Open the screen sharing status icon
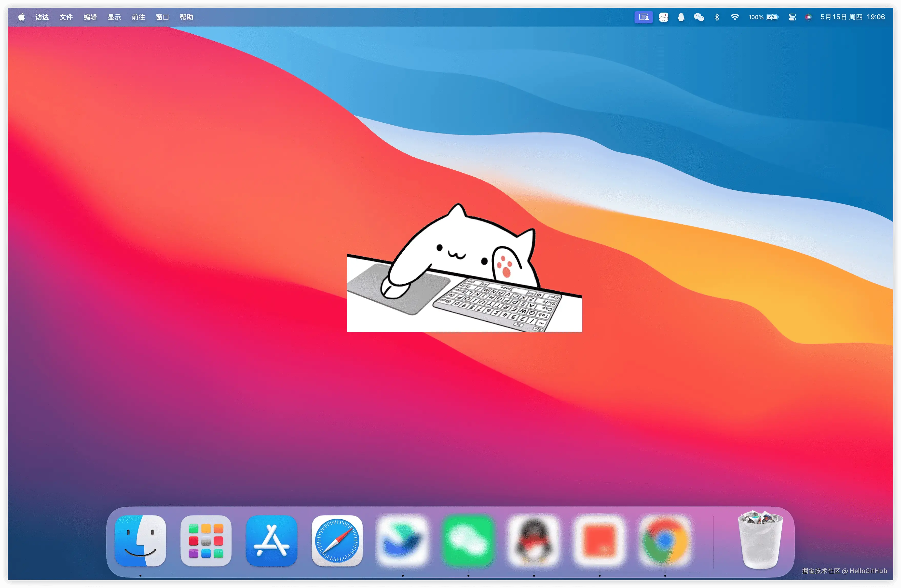 [643, 17]
